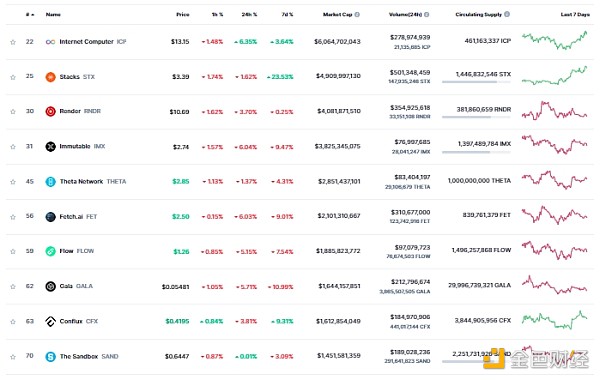This screenshot has height=380, width=600.
Task: Toggle watchlist star for The Sandbox
Action: [x=13, y=357]
